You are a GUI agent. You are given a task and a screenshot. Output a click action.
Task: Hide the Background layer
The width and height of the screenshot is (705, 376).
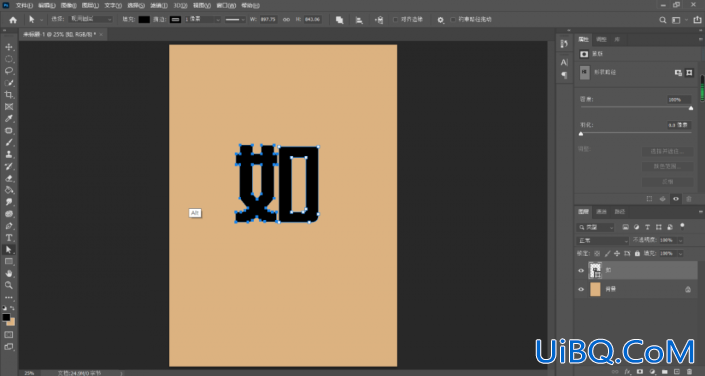[581, 289]
